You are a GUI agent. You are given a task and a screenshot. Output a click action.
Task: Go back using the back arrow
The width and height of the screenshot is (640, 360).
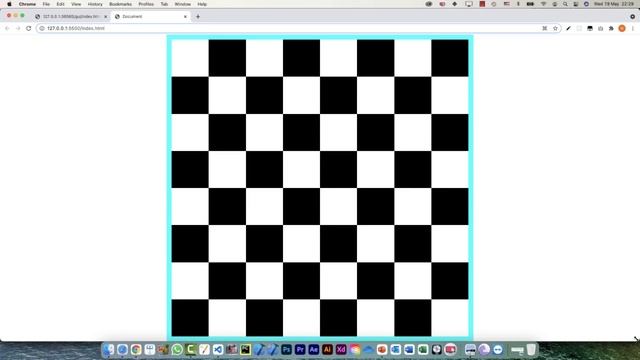pyautogui.click(x=7, y=28)
